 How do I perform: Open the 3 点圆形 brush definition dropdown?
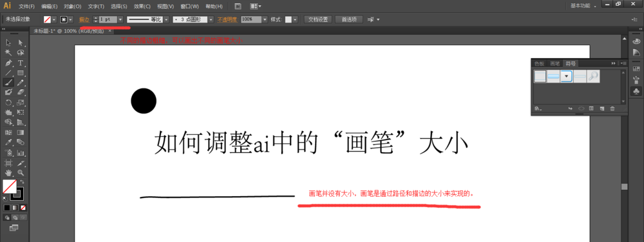tap(211, 19)
